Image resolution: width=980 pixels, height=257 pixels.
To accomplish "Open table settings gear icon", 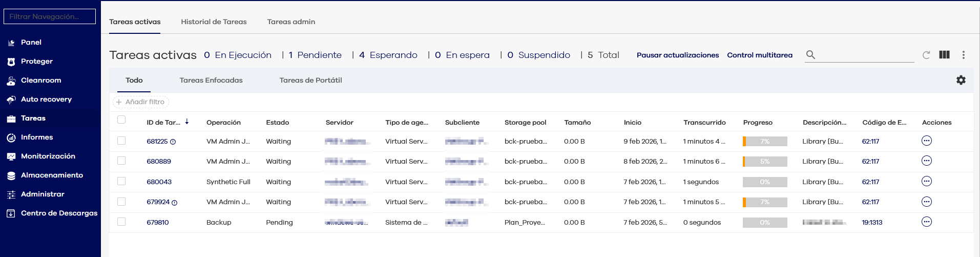I will (x=961, y=80).
